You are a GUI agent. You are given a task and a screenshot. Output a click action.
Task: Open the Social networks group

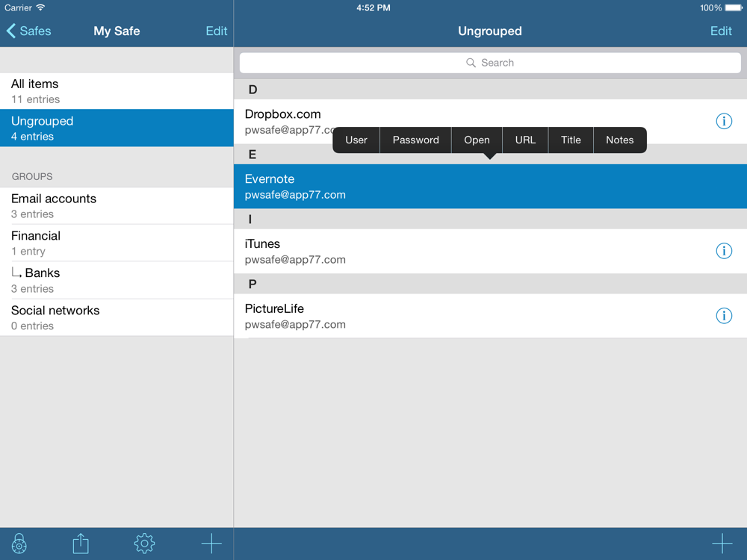[117, 317]
